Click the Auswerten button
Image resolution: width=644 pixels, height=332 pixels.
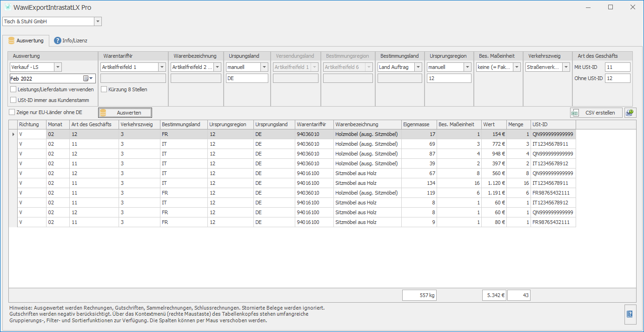pos(125,113)
